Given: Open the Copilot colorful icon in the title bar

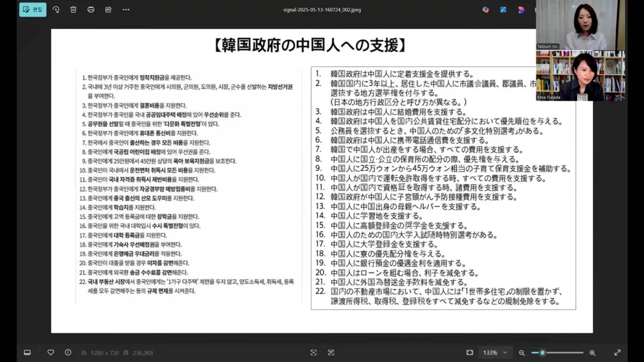Looking at the screenshot, I should 486,10.
